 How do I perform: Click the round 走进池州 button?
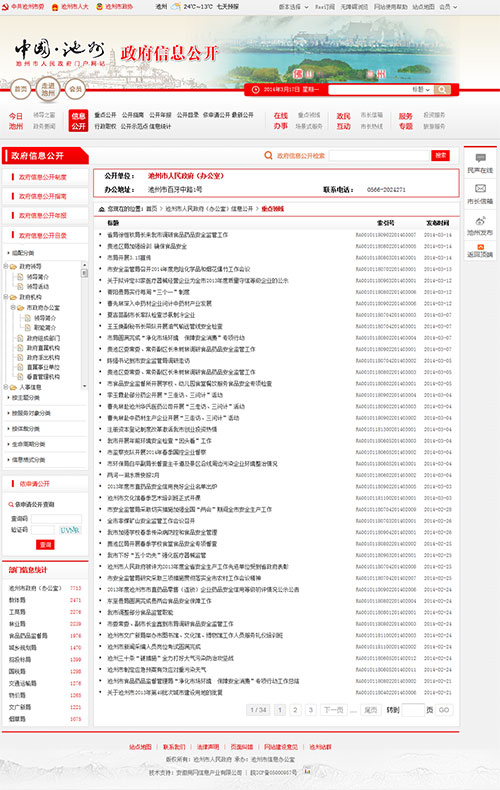48,89
